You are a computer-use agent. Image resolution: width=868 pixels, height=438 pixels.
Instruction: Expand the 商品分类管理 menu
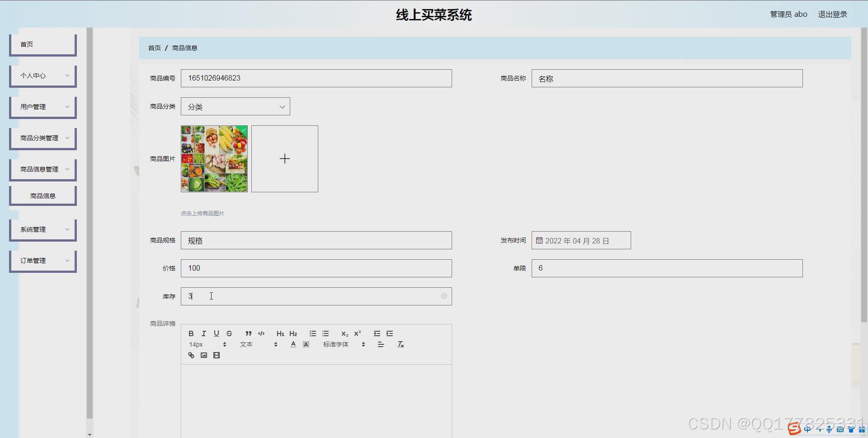click(43, 138)
